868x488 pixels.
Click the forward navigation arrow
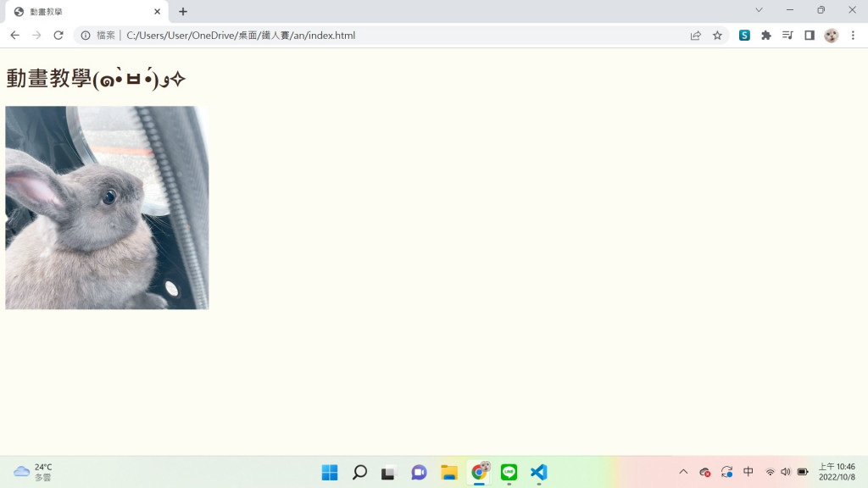point(36,36)
